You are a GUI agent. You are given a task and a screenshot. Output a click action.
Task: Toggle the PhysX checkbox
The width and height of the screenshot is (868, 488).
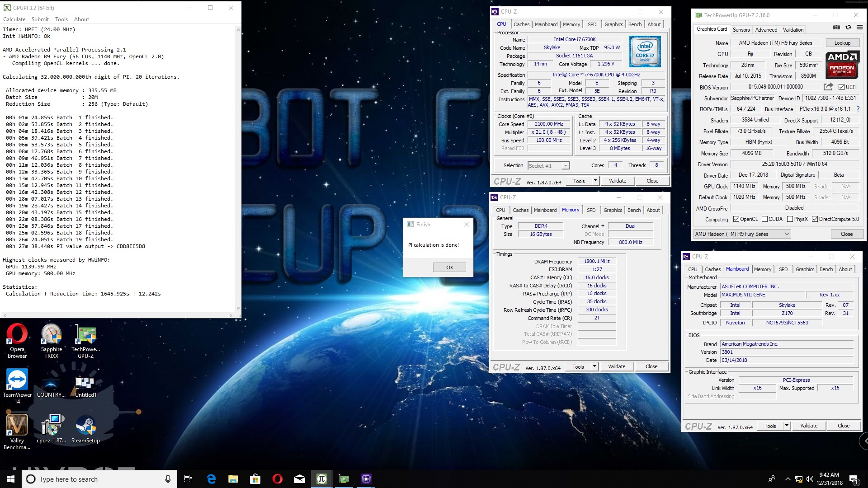pos(790,219)
